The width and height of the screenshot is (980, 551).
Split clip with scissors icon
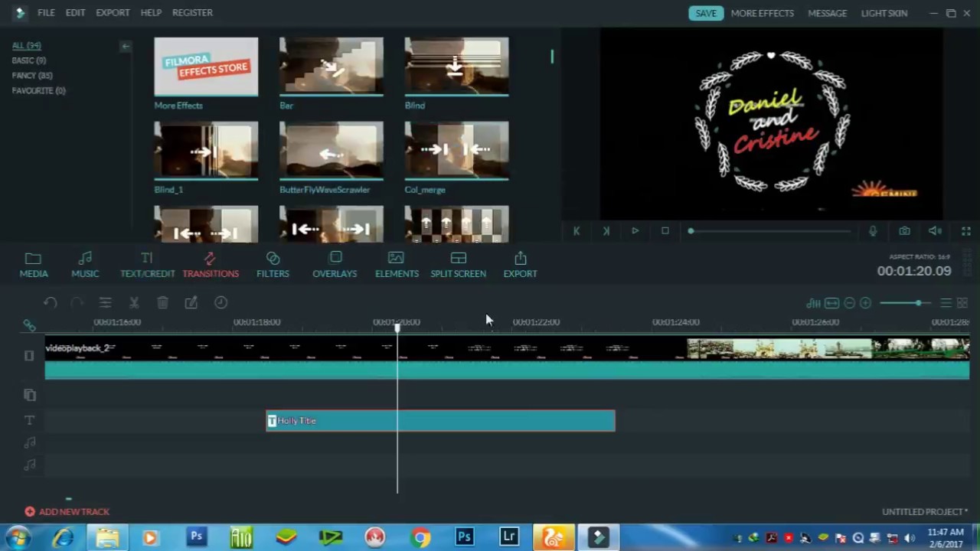click(x=134, y=303)
